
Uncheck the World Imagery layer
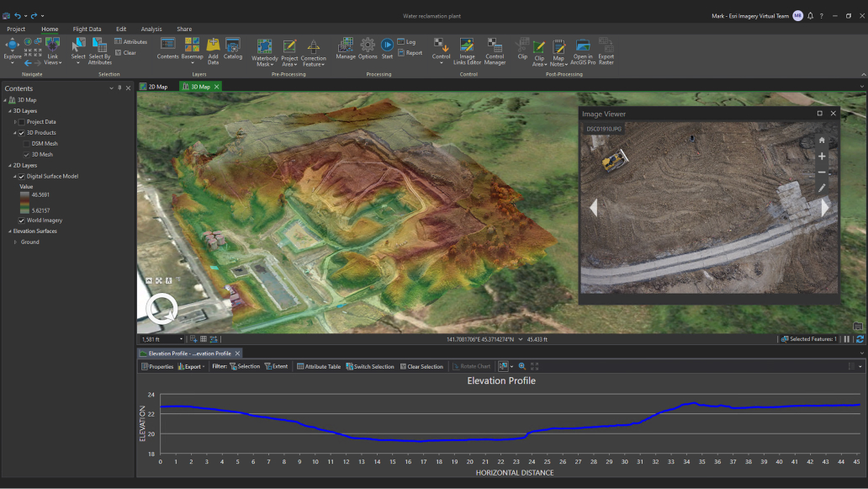click(22, 221)
